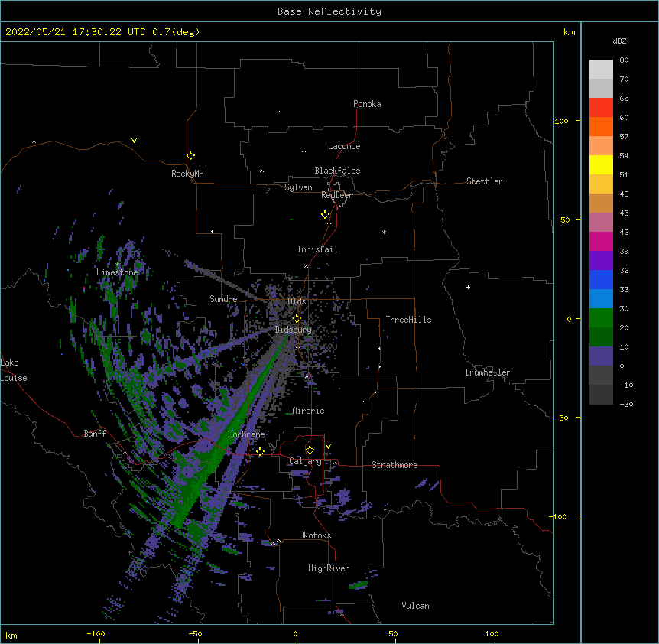Click the yellow V marker northeast of Calgary

click(328, 447)
